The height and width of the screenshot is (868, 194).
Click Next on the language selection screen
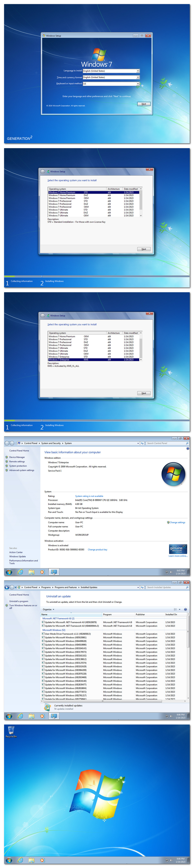(144, 104)
